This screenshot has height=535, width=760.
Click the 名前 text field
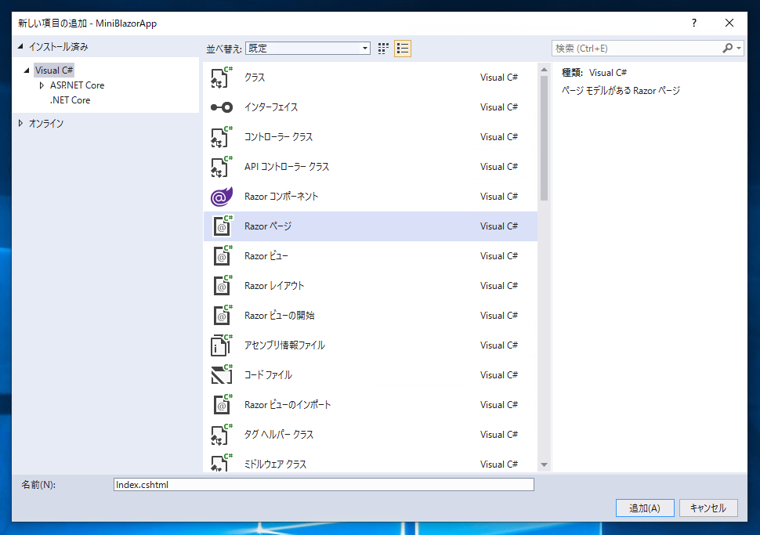(324, 485)
